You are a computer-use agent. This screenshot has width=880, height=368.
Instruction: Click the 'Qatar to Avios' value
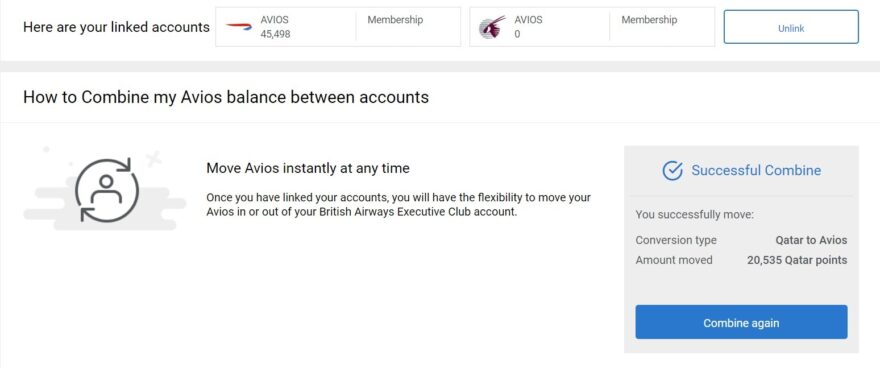coord(811,240)
